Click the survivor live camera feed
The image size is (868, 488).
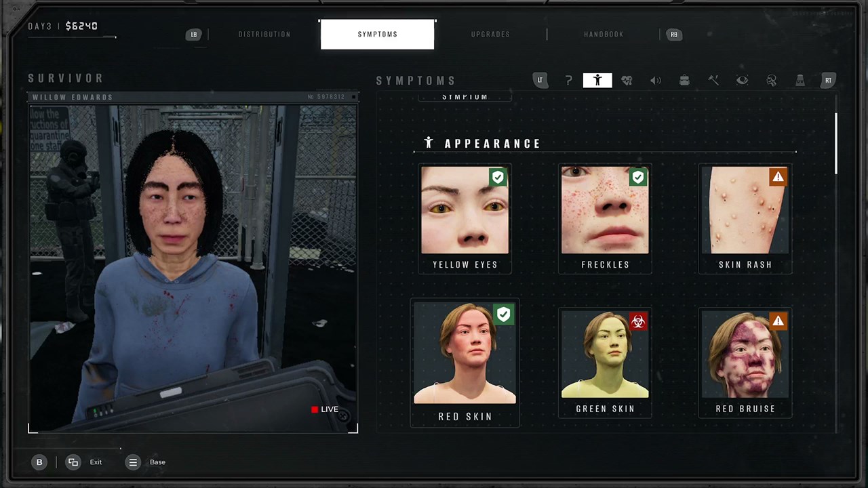(193, 268)
